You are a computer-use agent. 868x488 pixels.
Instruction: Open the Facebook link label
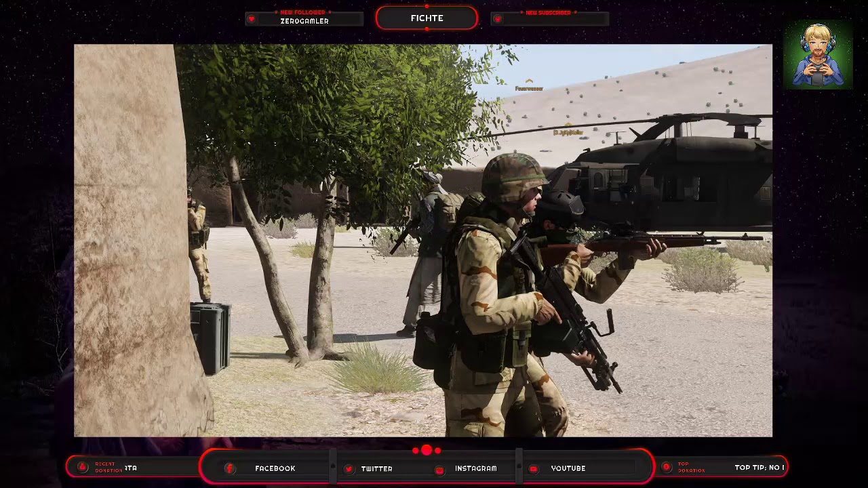[275, 468]
